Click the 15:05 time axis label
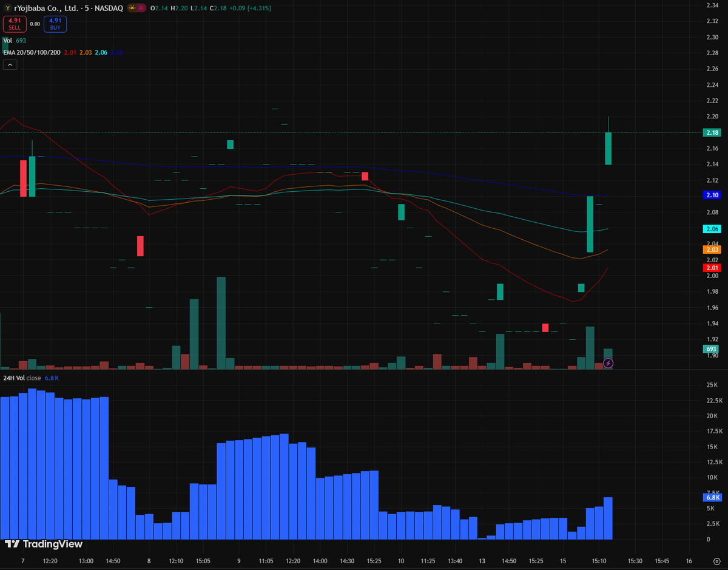 coord(203,561)
